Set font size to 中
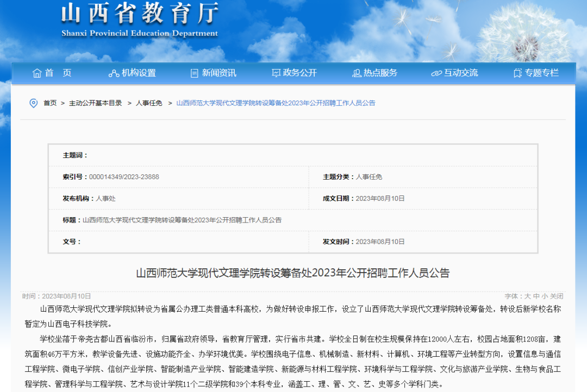 tap(536, 296)
